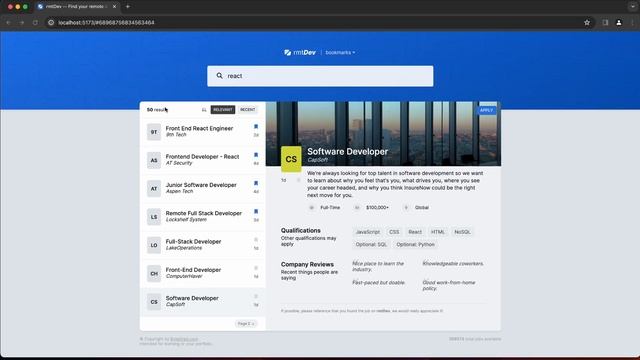Sort results by Recent
The height and width of the screenshot is (360, 640).
pos(247,110)
